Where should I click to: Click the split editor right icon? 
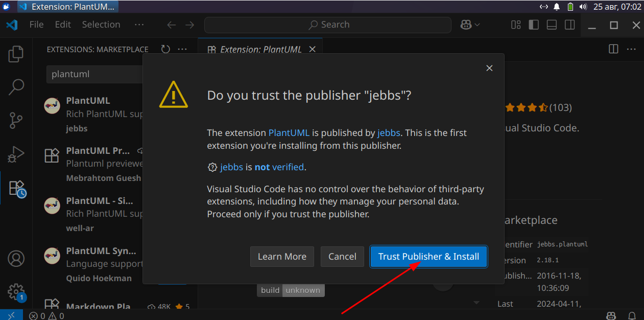point(613,49)
